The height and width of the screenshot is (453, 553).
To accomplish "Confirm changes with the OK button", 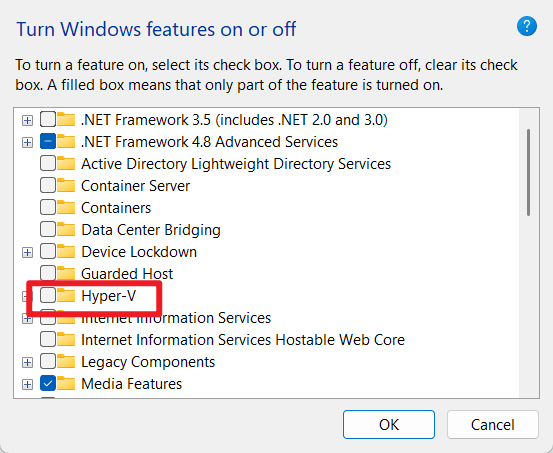I will pos(389,424).
